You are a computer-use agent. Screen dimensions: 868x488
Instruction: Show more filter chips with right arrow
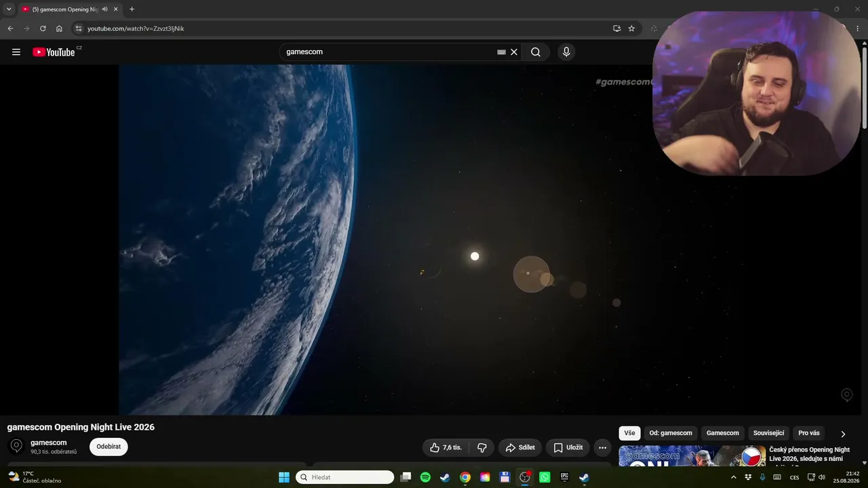tap(843, 434)
